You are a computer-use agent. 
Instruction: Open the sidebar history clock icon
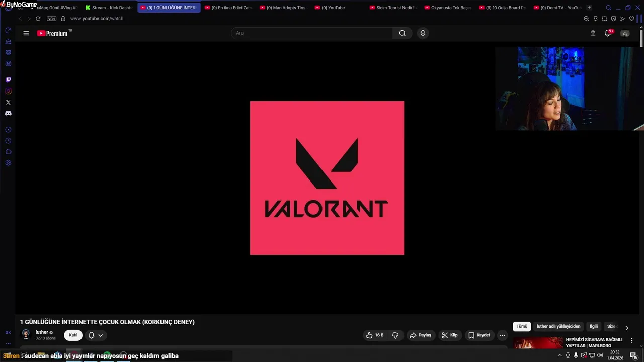(8, 141)
